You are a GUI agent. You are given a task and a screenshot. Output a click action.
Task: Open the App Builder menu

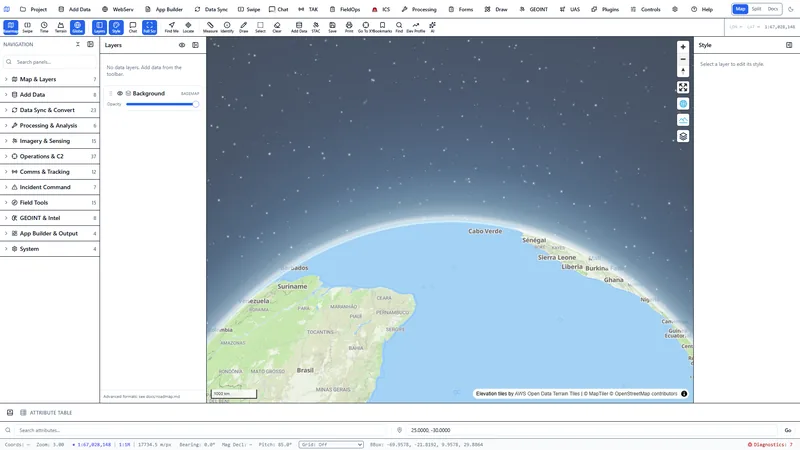coord(164,9)
